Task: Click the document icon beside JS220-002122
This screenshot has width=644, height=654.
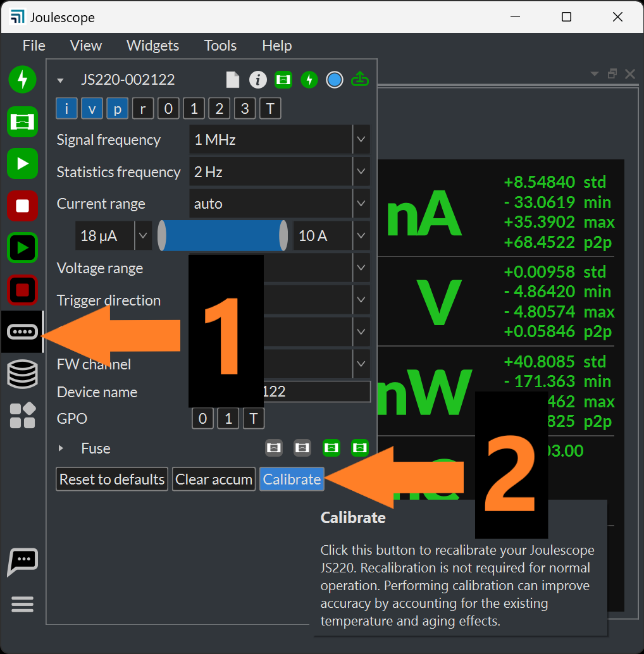Action: (x=233, y=80)
